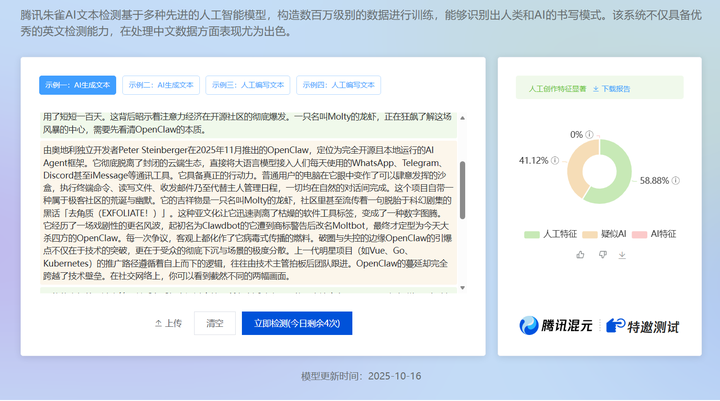Click the download icon under the chart legend
Image resolution: width=720 pixels, height=401 pixels.
tap(622, 254)
